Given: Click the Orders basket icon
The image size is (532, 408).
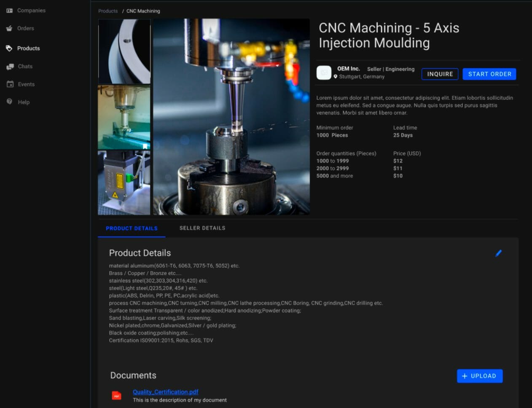Looking at the screenshot, I should (x=9, y=29).
